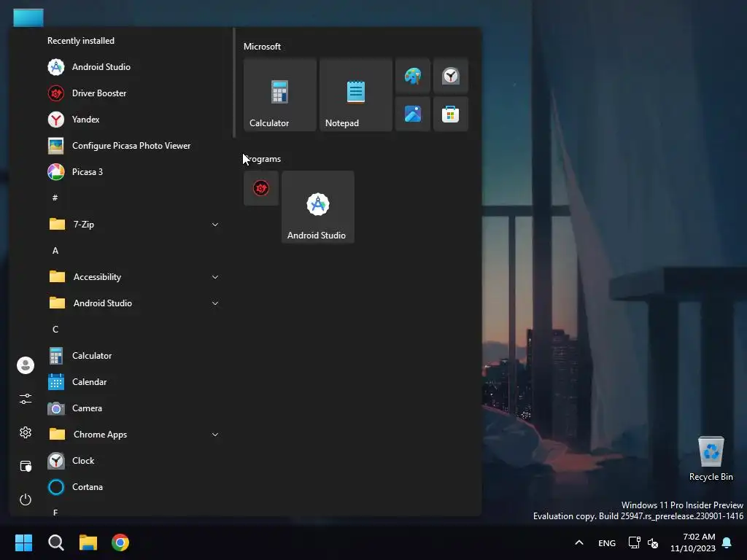
Task: Open the sliders options icon in Start sidebar
Action: (26, 399)
